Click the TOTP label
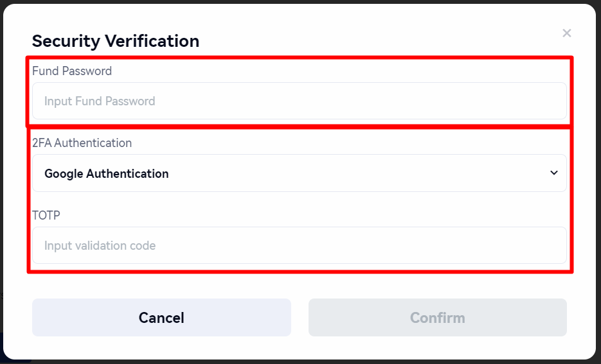This screenshot has width=601, height=364. 46,215
